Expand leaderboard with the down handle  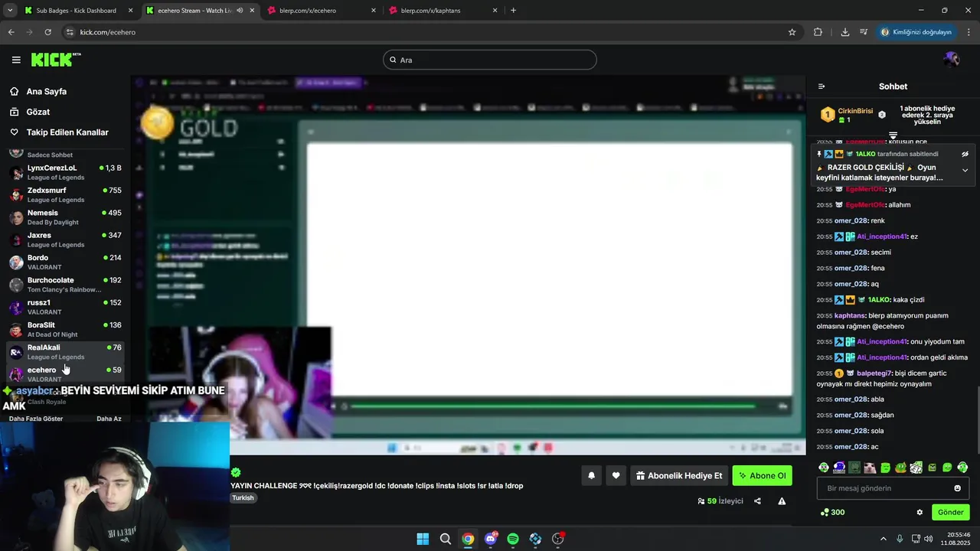pos(893,135)
